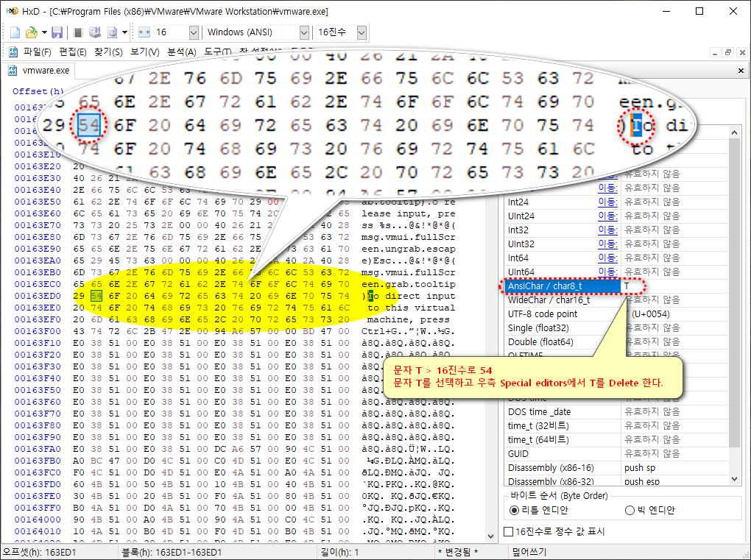Click the data inspector scrollbar down arrow

tap(734, 478)
